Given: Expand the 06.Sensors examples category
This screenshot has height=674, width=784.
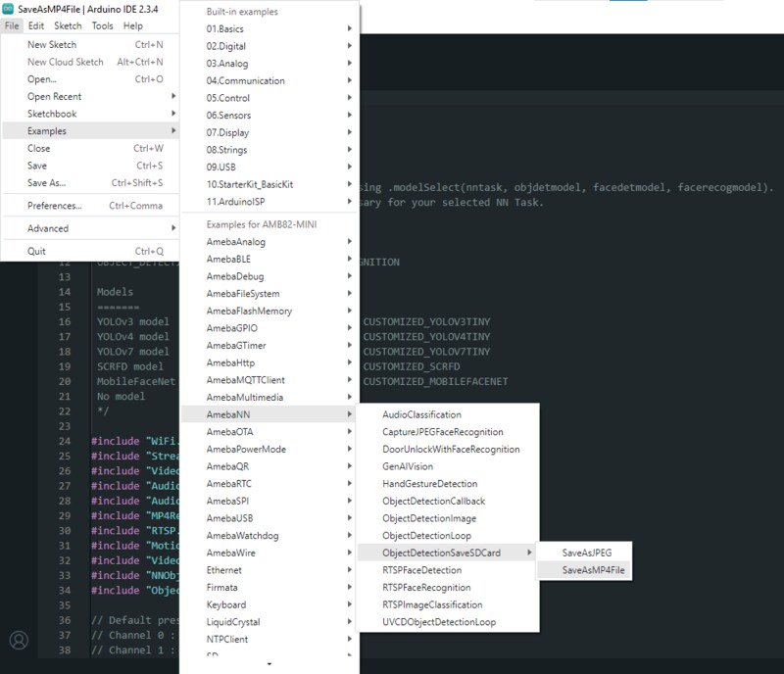Looking at the screenshot, I should tap(269, 115).
